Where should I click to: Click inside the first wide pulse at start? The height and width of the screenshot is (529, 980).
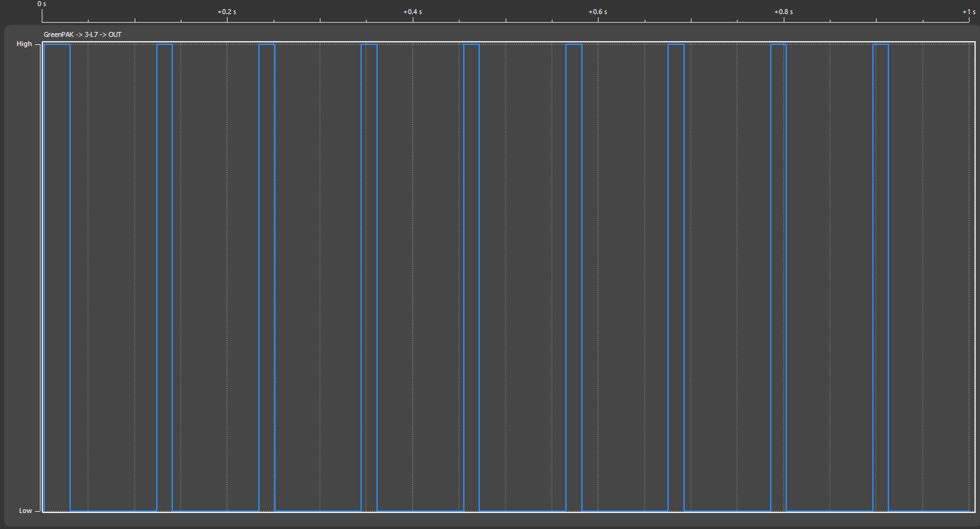pyautogui.click(x=57, y=275)
